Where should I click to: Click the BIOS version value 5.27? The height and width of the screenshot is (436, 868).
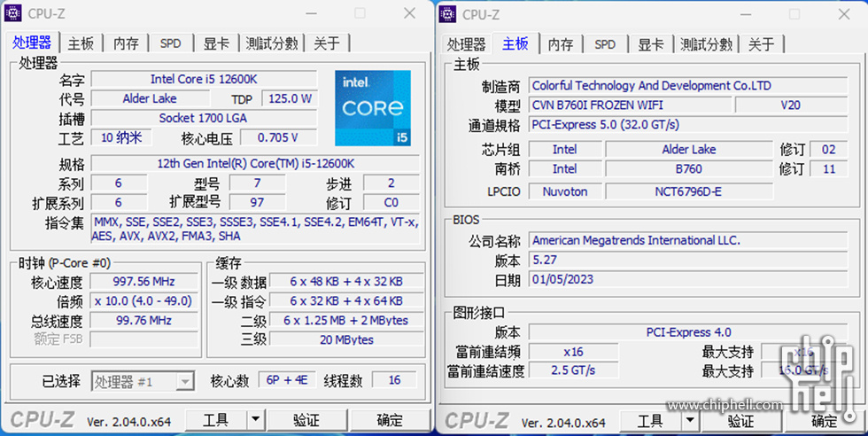(688, 260)
